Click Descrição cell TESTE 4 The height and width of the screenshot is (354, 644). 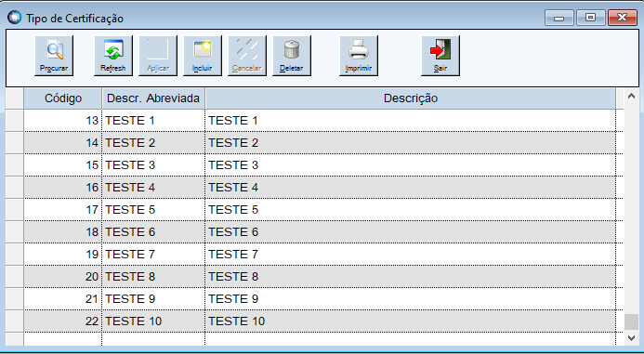pos(411,188)
